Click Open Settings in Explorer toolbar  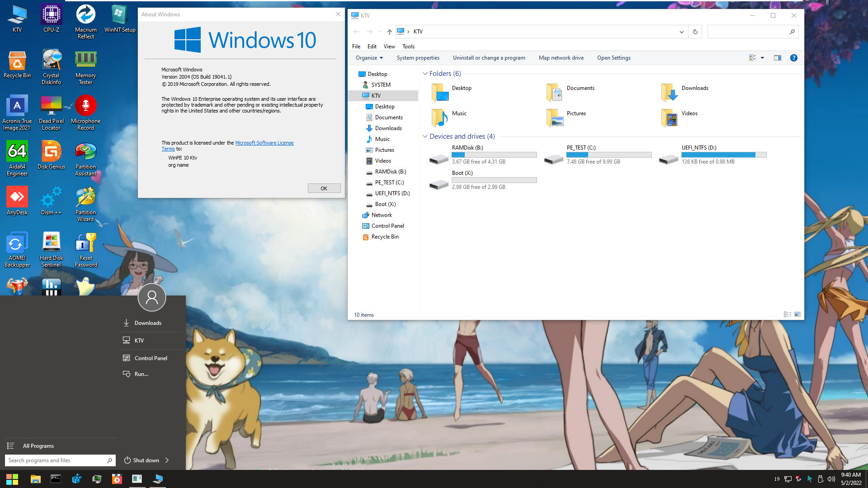(x=613, y=58)
